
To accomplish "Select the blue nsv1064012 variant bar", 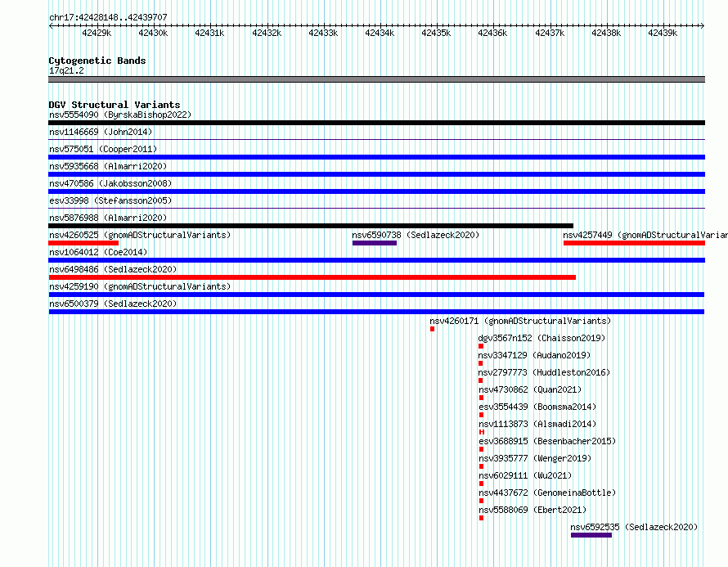I will coord(376,260).
